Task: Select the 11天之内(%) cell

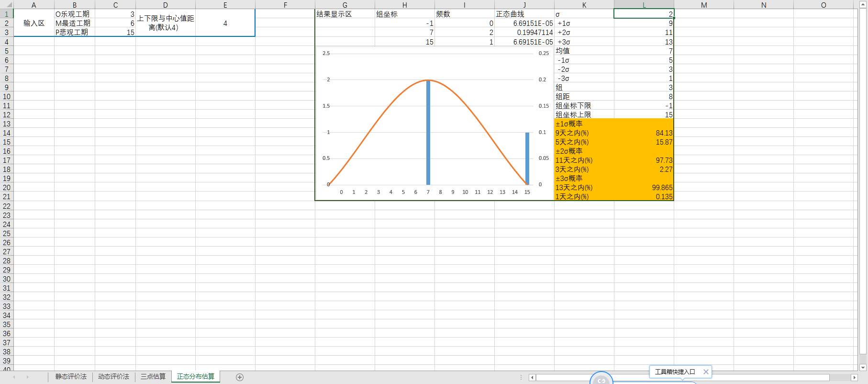Action: [x=584, y=160]
